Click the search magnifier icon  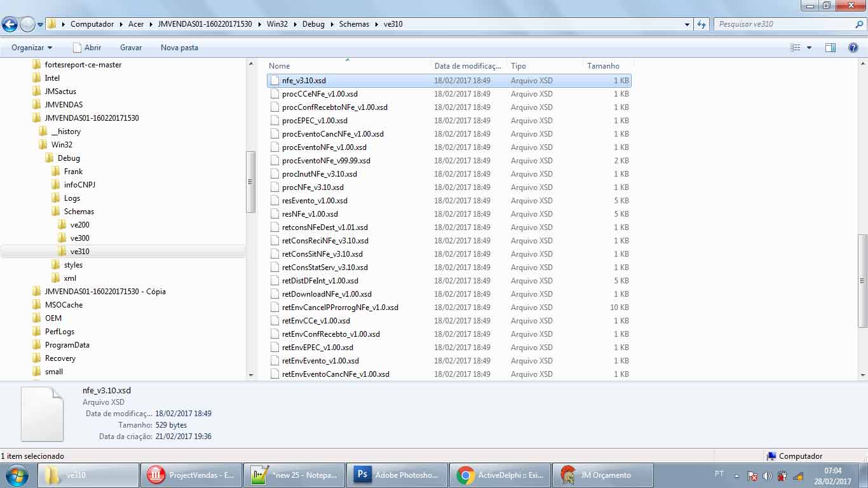860,24
